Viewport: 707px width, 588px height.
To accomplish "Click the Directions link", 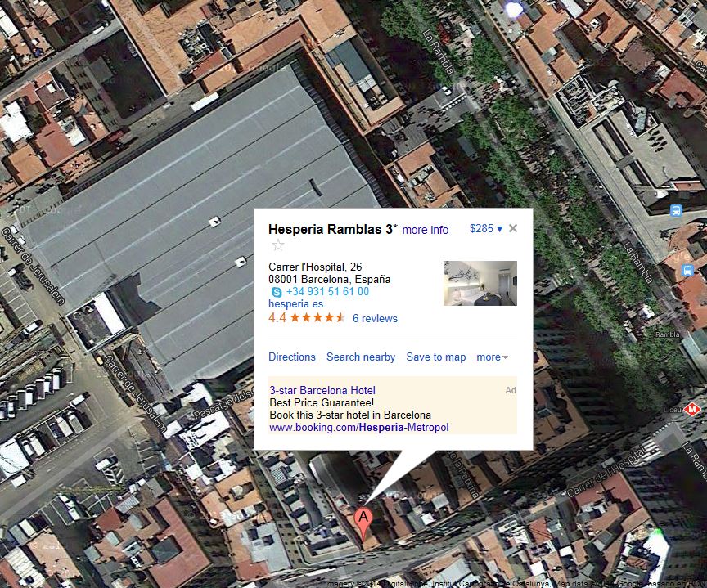I will (x=292, y=357).
